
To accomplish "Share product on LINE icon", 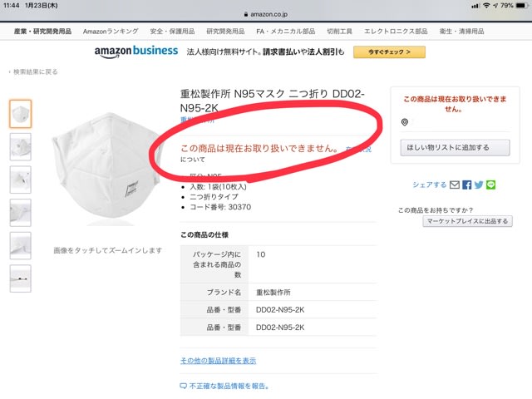I will pyautogui.click(x=490, y=185).
